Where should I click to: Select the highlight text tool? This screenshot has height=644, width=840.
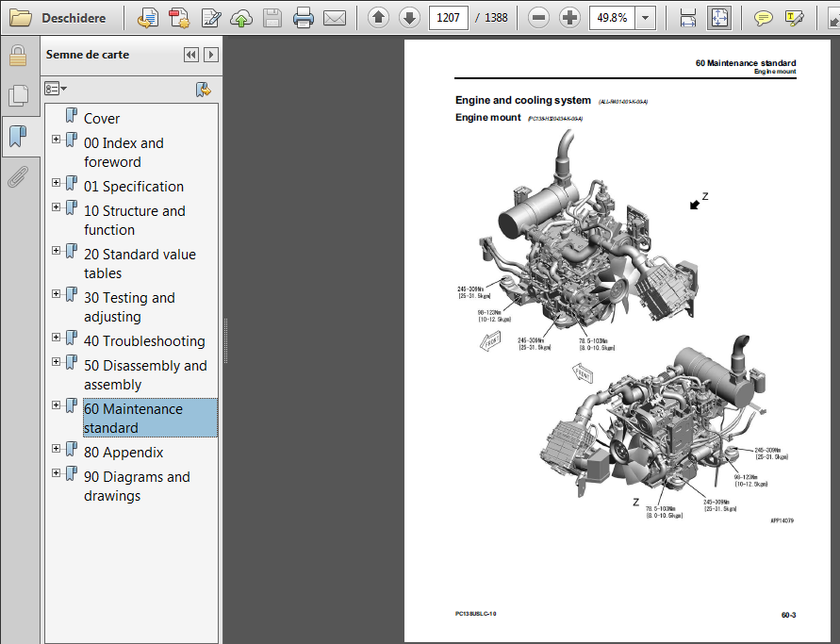(795, 17)
